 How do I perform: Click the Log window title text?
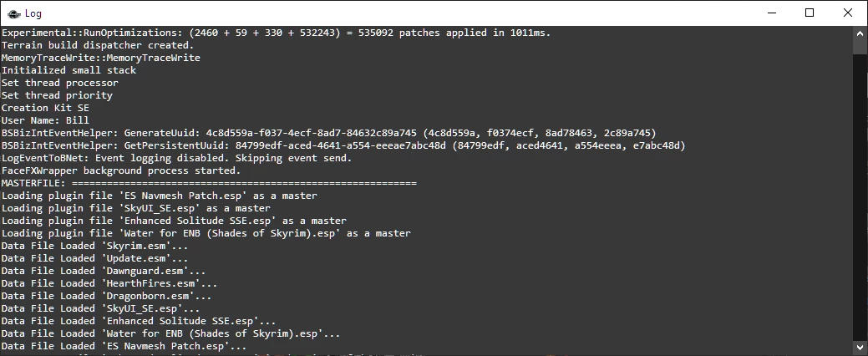pyautogui.click(x=33, y=13)
